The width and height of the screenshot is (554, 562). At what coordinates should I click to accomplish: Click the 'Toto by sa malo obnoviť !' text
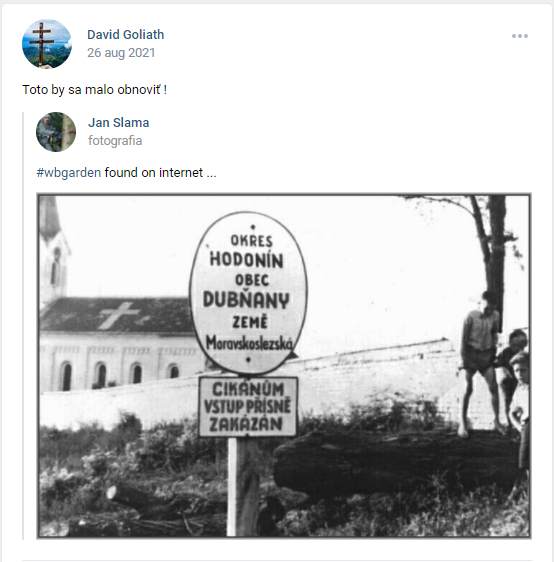(x=95, y=90)
